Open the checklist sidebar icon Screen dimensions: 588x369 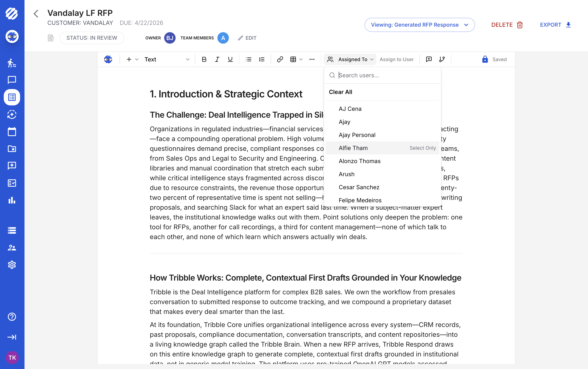coord(12,183)
